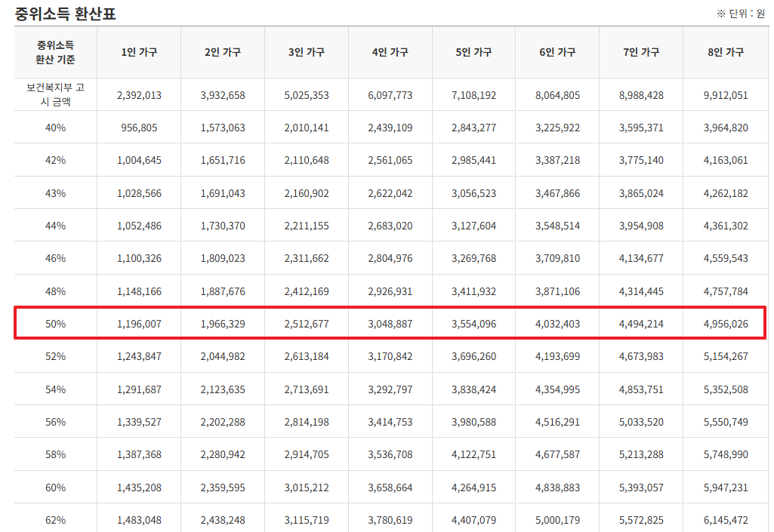Select the 7인 가구 column header
This screenshot has width=774, height=532.
[641, 52]
